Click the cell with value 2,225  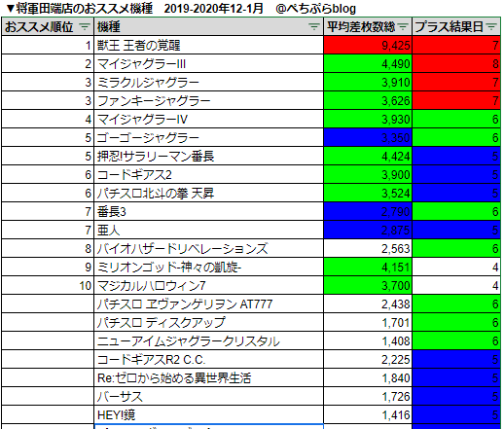click(368, 359)
